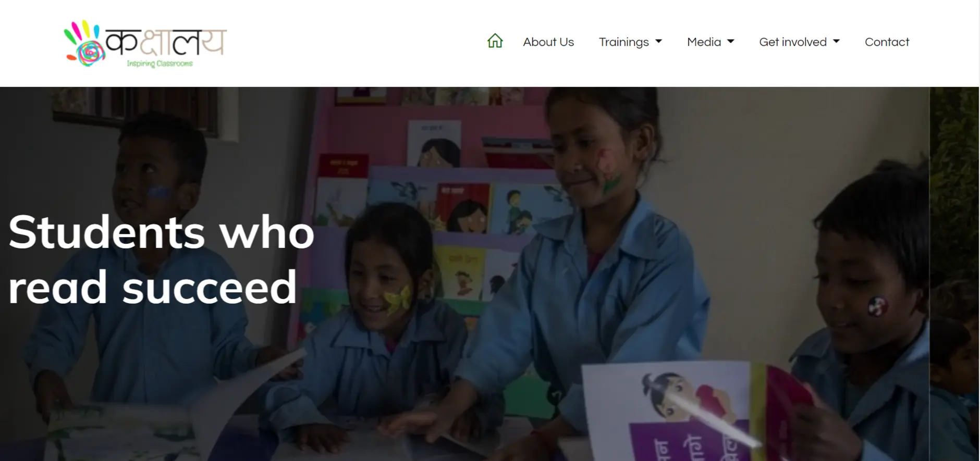This screenshot has width=980, height=461.
Task: Click the next slide strip at right edge
Action: pos(954,273)
